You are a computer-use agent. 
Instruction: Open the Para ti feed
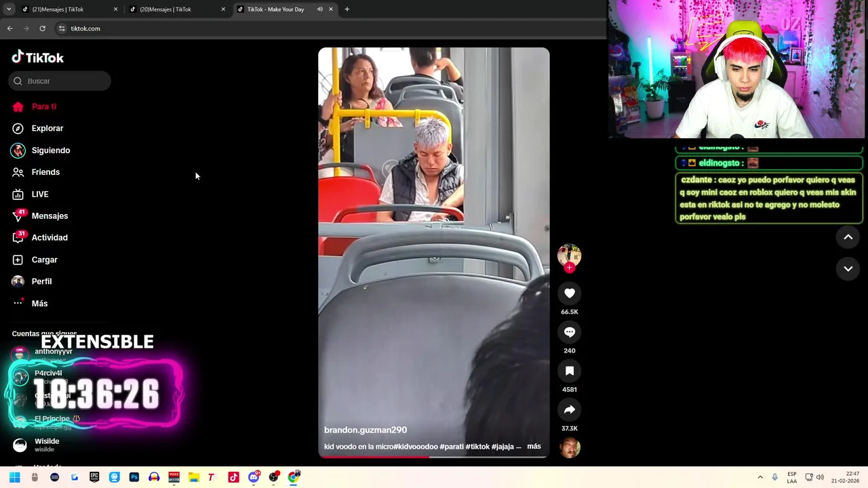[34, 106]
